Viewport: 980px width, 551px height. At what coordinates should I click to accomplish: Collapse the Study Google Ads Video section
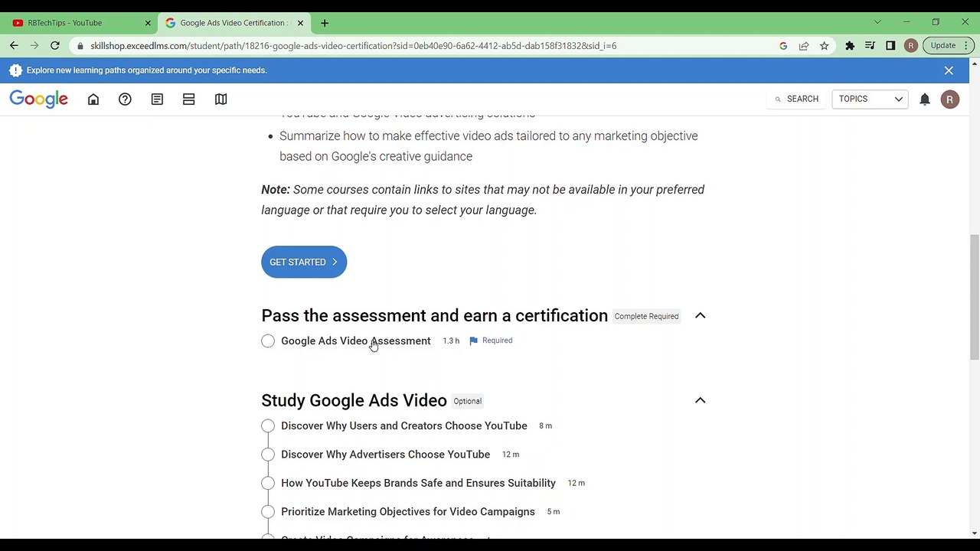point(700,400)
